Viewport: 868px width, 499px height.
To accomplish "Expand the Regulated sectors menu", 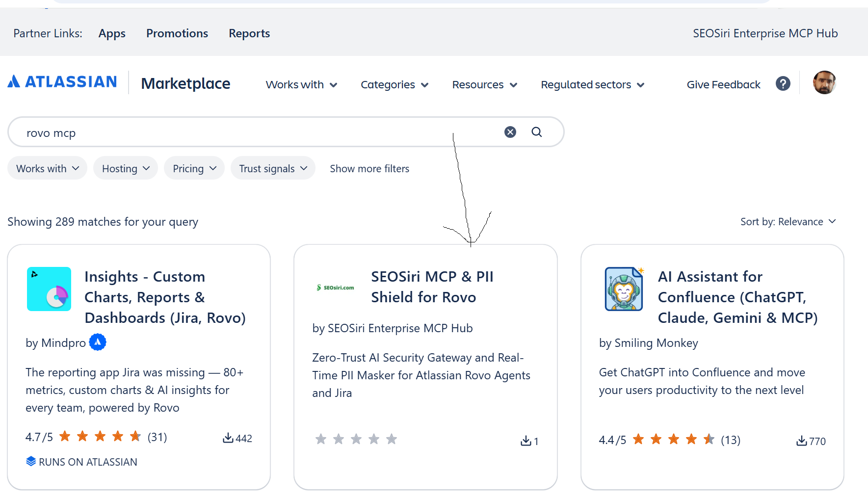I will click(593, 84).
